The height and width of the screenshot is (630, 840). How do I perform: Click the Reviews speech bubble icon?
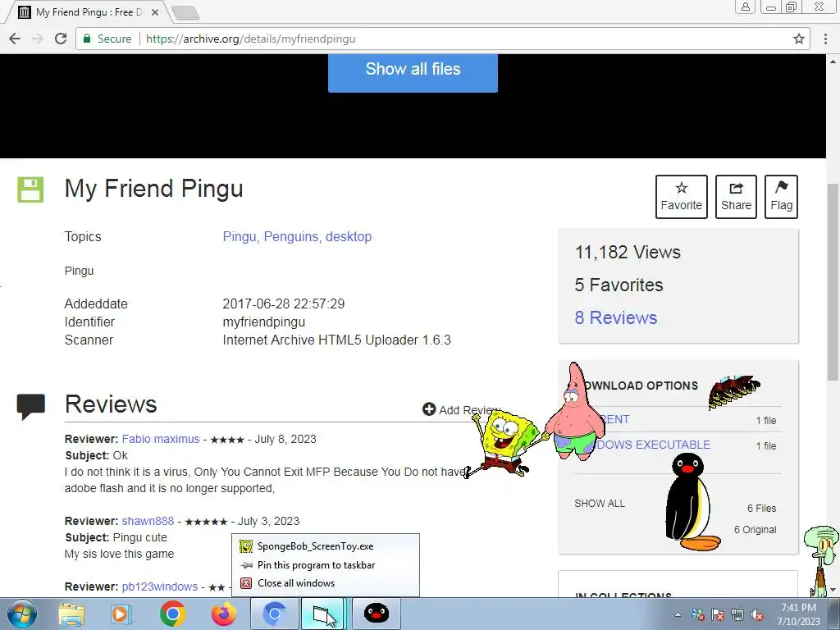point(31,406)
